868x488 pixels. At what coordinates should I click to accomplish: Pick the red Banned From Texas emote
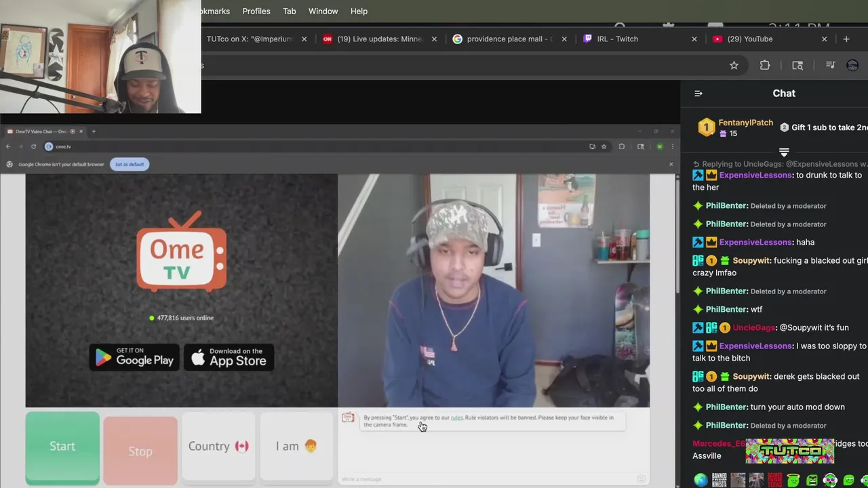click(775, 480)
